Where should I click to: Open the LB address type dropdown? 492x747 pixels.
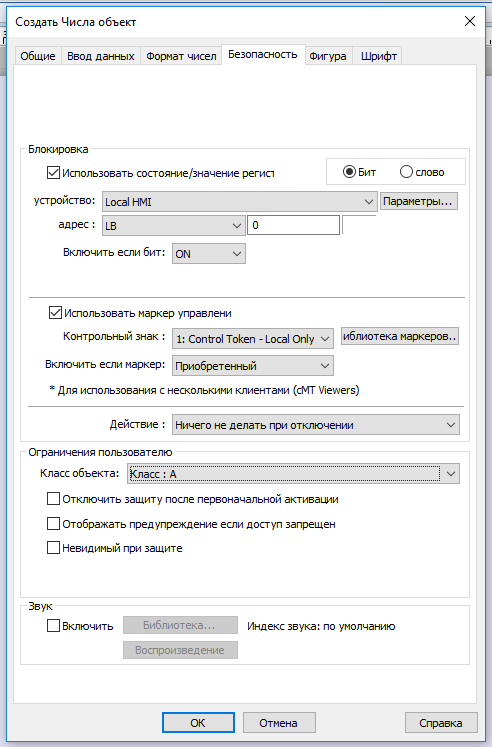pos(173,225)
